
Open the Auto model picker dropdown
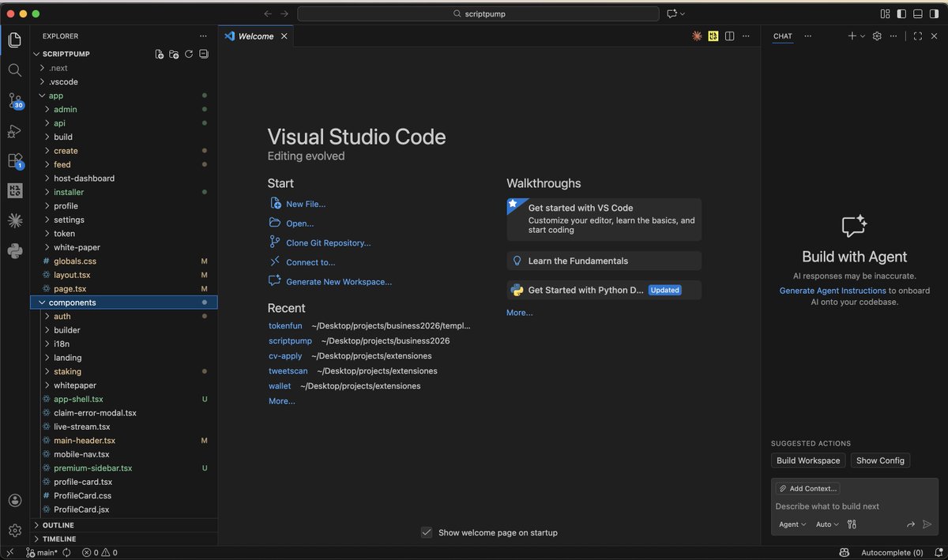[x=827, y=524]
